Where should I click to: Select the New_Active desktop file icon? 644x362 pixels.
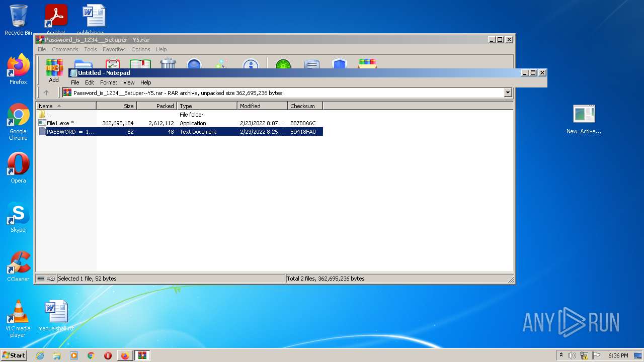tap(584, 120)
